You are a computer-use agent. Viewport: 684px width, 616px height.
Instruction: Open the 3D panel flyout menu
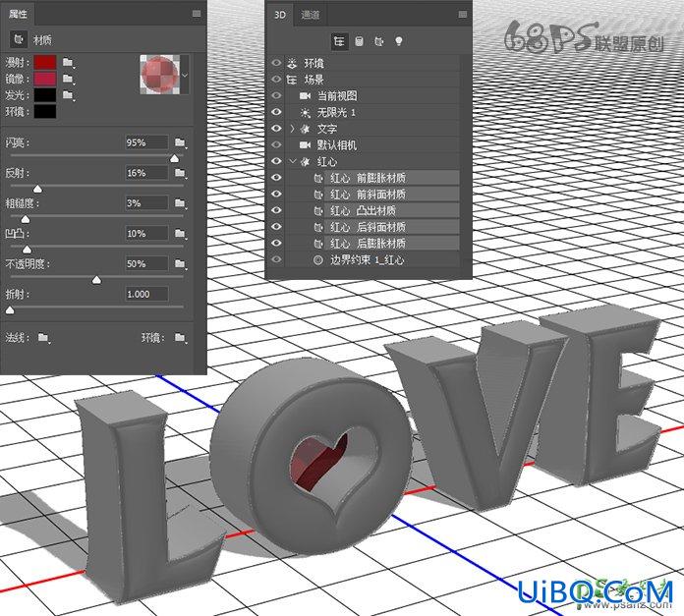point(463,15)
